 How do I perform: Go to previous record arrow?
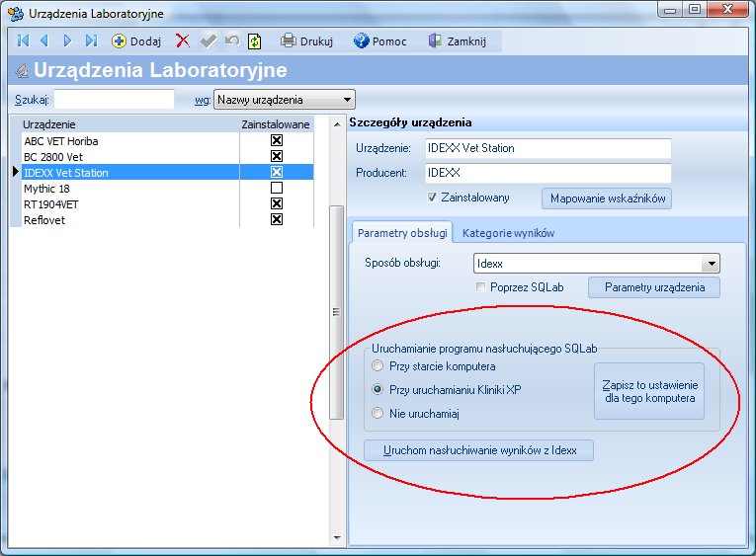click(44, 40)
